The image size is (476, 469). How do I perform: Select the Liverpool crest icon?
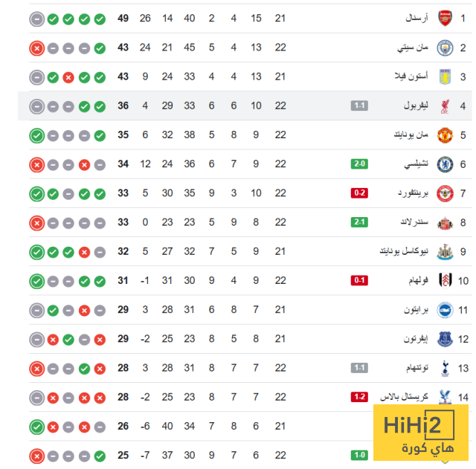tap(444, 106)
